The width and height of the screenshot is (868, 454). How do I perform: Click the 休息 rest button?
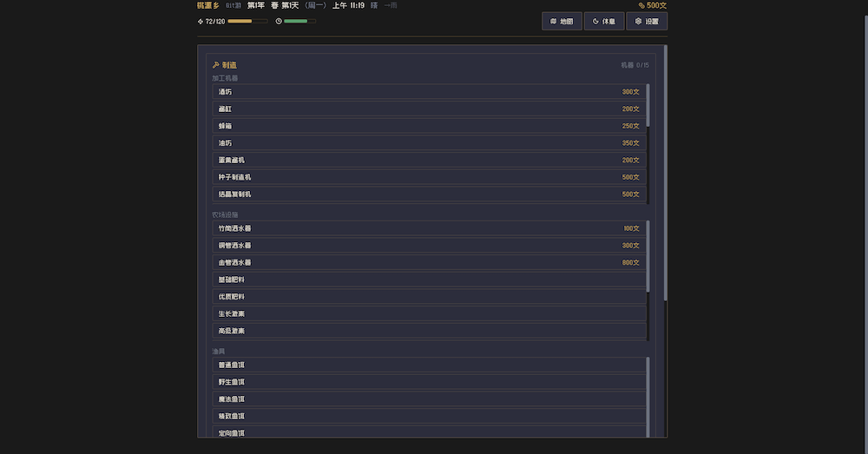click(x=603, y=21)
